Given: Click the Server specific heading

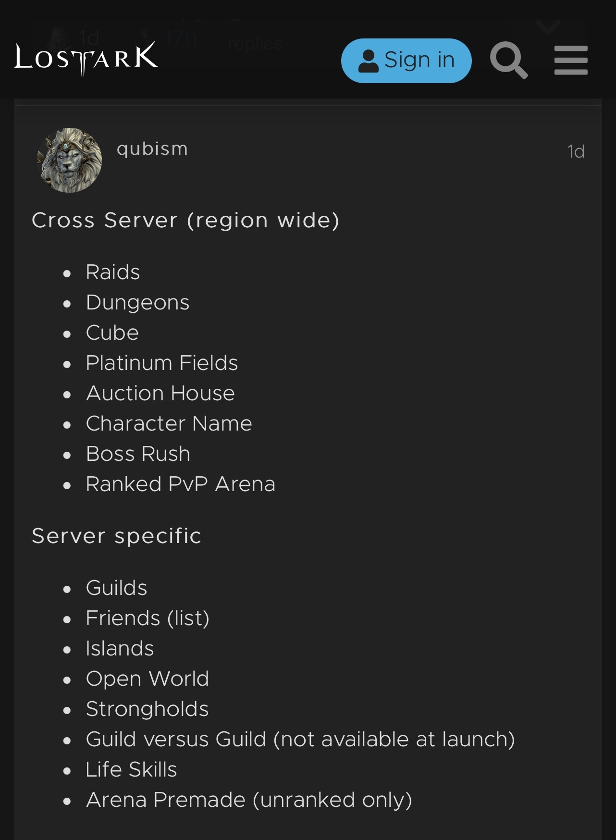Looking at the screenshot, I should click(116, 536).
